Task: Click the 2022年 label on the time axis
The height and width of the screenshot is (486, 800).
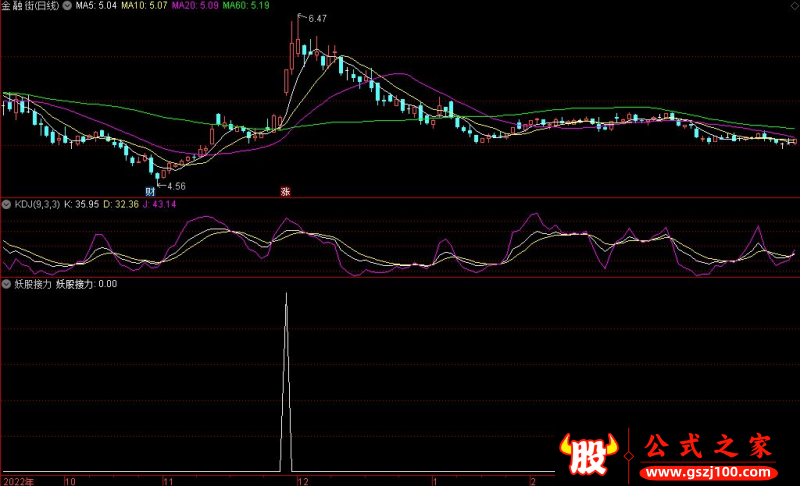Action: pyautogui.click(x=17, y=480)
